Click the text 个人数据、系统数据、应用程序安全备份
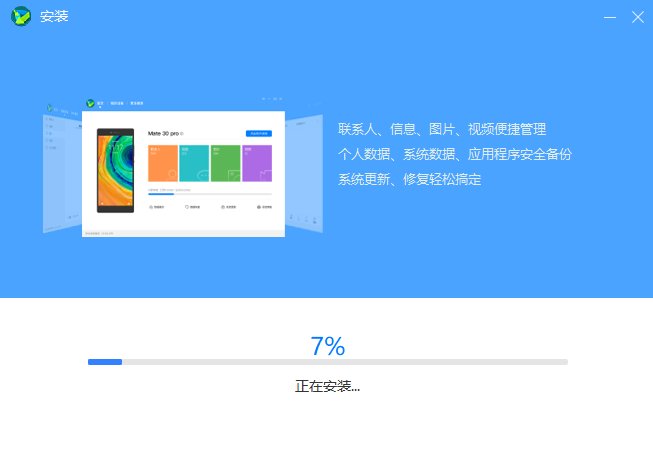The image size is (653, 449). pos(455,154)
